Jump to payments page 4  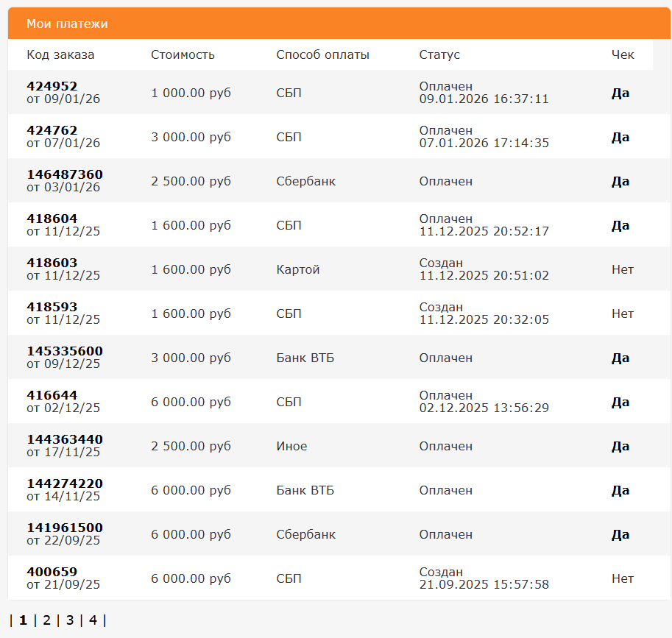tap(93, 620)
